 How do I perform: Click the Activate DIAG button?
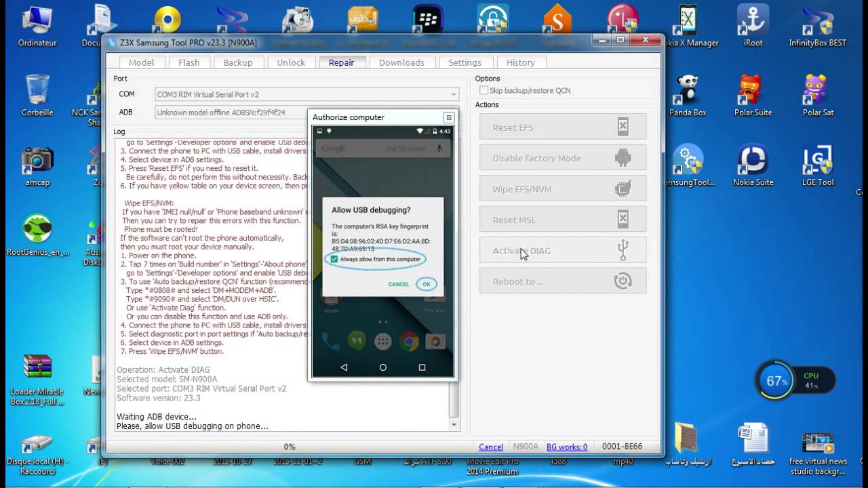[x=563, y=251]
